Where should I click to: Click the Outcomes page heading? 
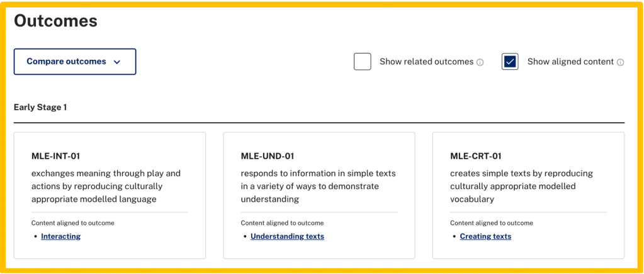pos(55,21)
